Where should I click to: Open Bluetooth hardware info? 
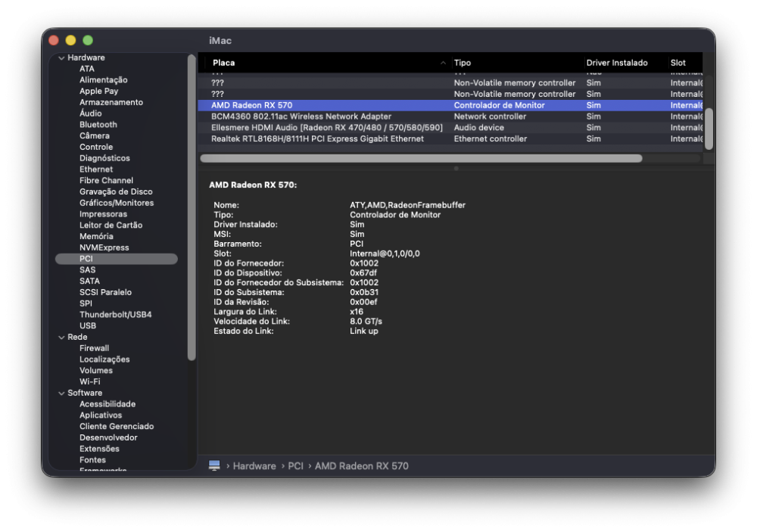tap(98, 125)
